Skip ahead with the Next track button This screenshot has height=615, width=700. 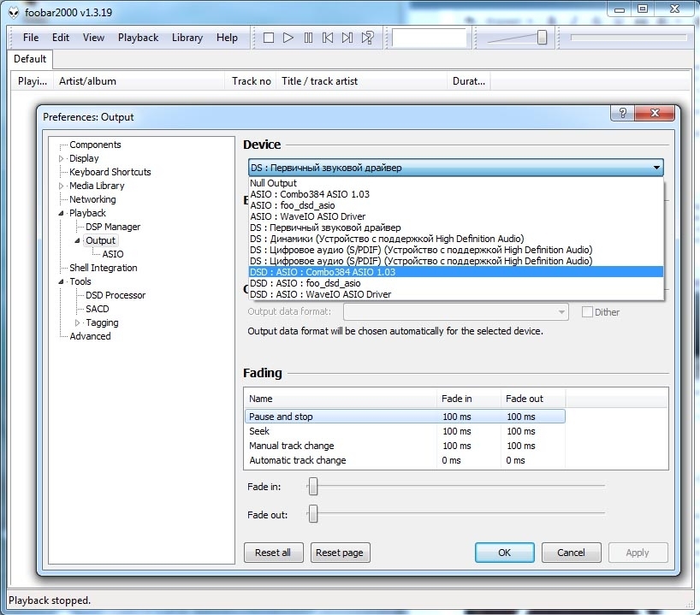(347, 38)
